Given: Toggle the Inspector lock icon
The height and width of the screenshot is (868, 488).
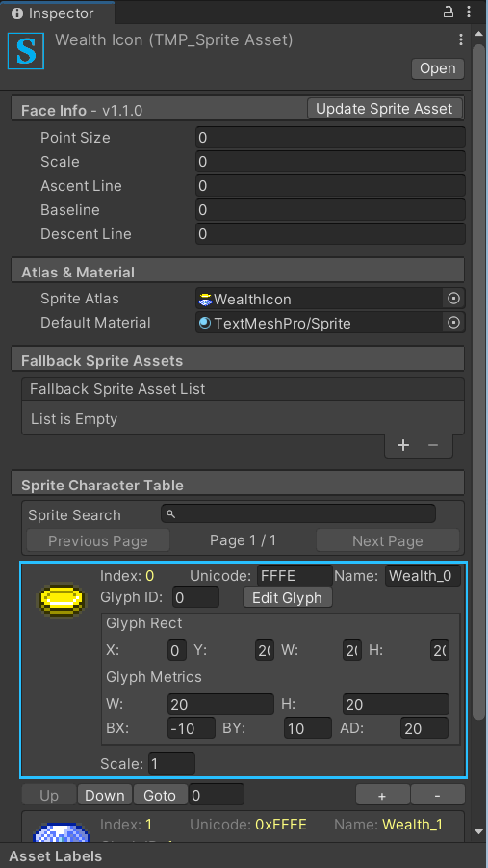Looking at the screenshot, I should [x=449, y=13].
